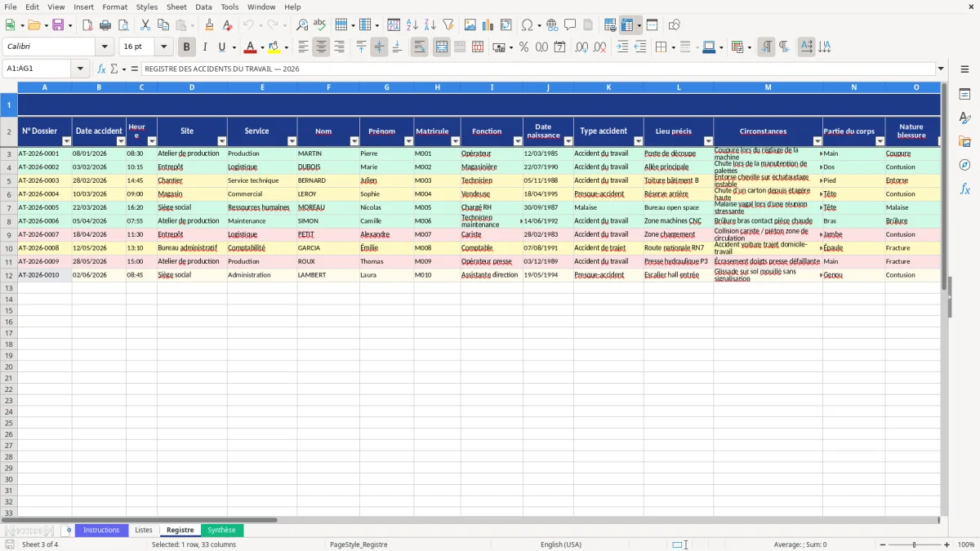Open the Font Size dropdown
Viewport: 980px width, 551px height.
click(x=164, y=47)
